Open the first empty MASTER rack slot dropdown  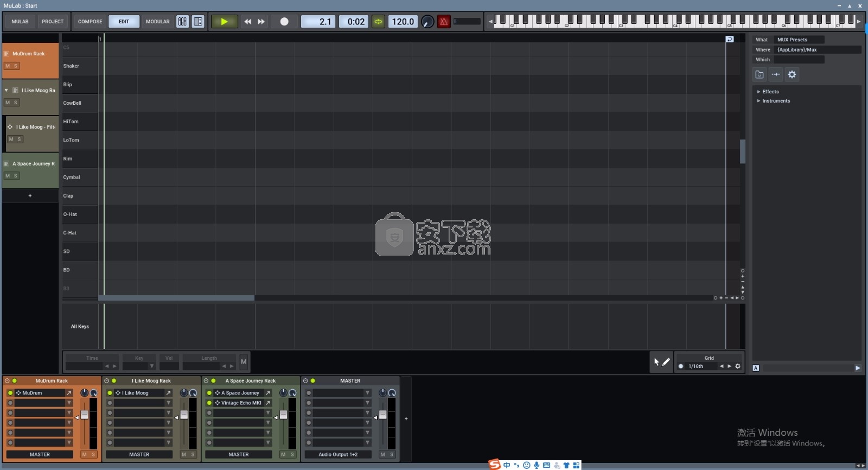(x=367, y=393)
